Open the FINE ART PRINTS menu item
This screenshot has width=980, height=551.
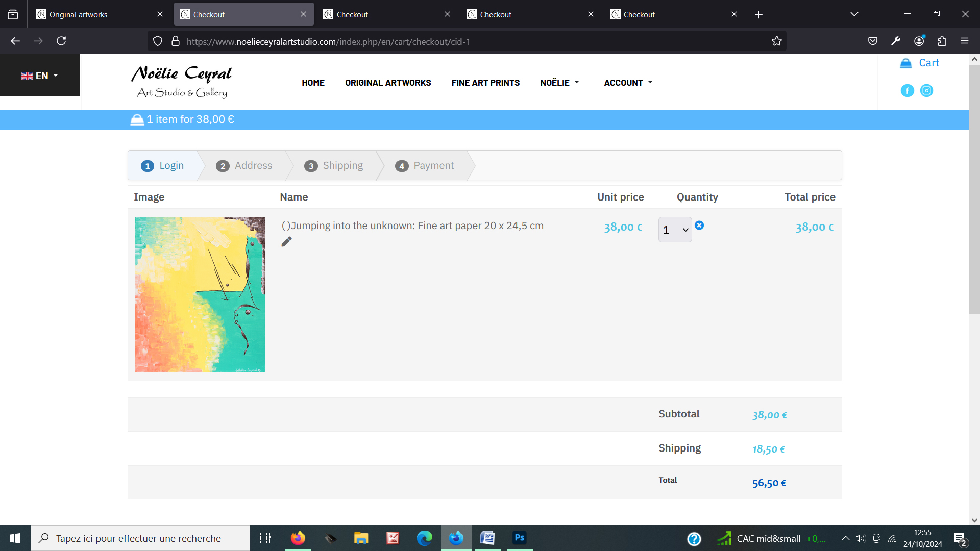tap(485, 83)
